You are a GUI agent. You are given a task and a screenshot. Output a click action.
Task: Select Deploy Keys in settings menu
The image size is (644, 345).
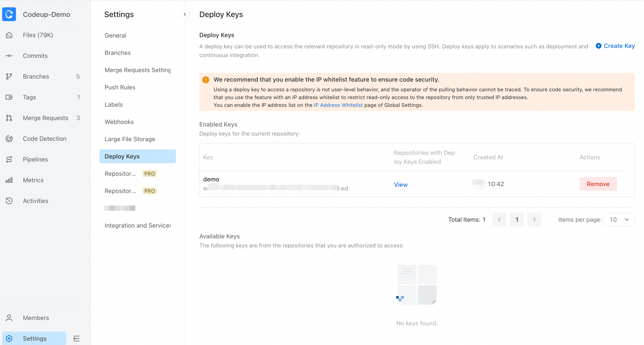pos(137,156)
